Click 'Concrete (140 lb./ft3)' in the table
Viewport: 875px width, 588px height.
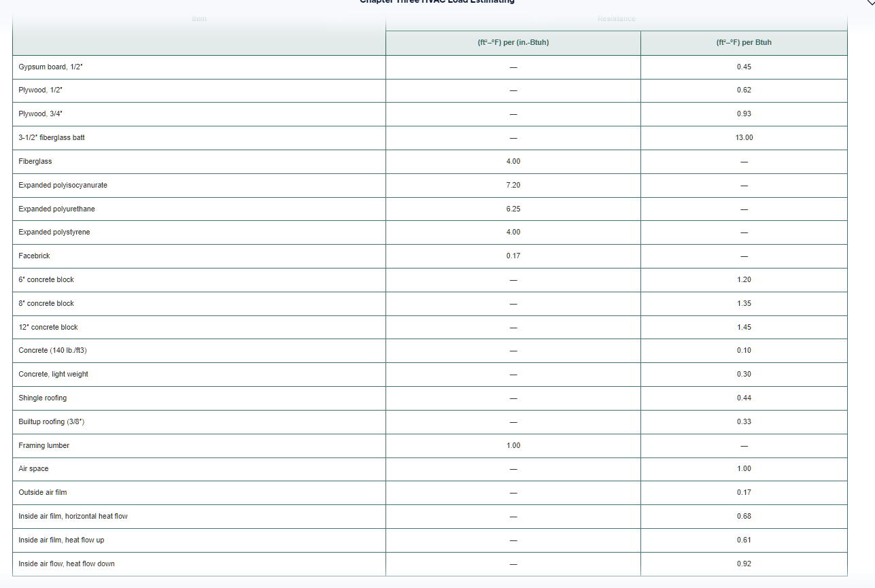tap(53, 351)
